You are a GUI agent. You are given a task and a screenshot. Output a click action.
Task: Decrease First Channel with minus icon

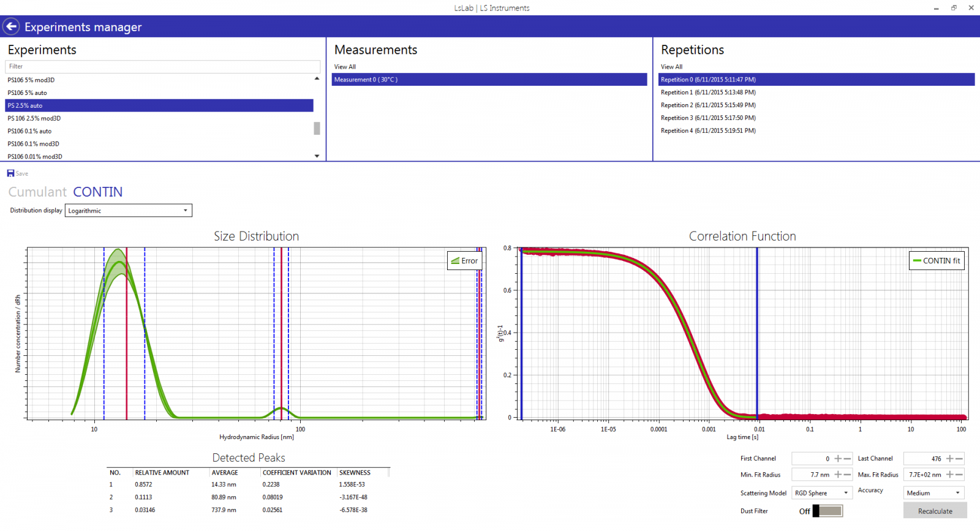[x=847, y=459]
